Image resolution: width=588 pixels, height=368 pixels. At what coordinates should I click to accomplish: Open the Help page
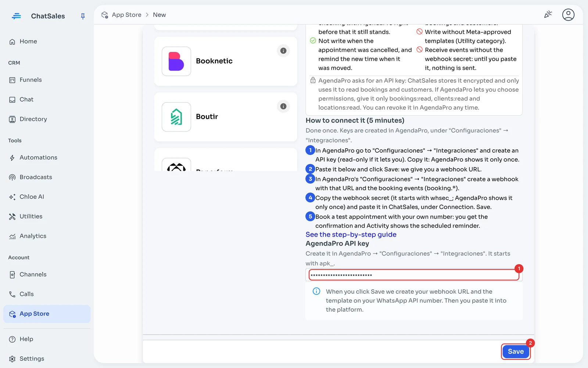click(x=47, y=339)
